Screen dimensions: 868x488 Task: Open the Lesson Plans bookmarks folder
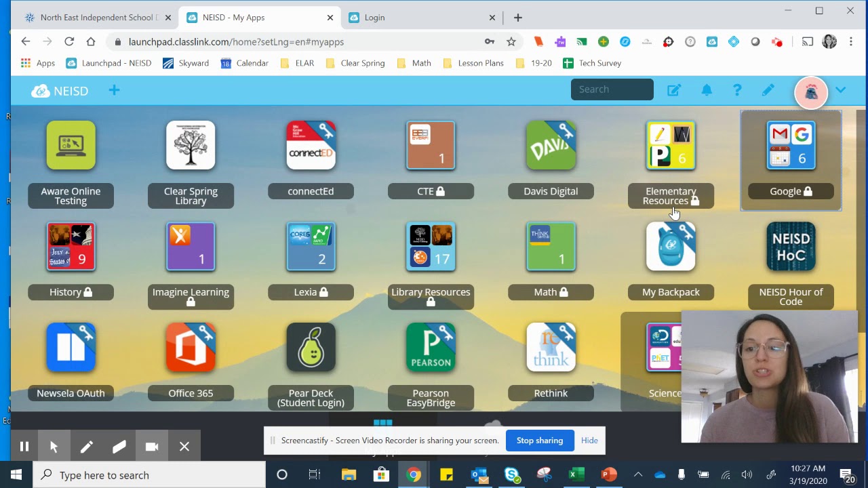(x=473, y=63)
